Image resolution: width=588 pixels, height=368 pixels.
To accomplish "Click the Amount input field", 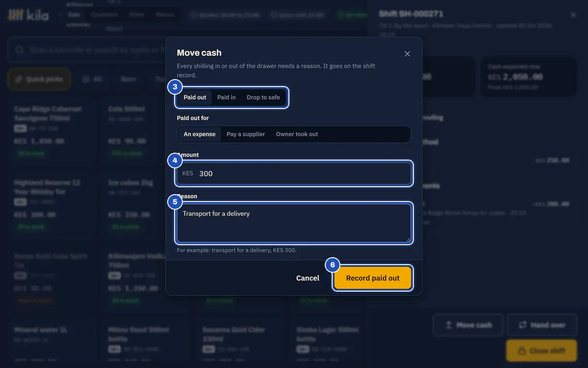I will point(294,173).
